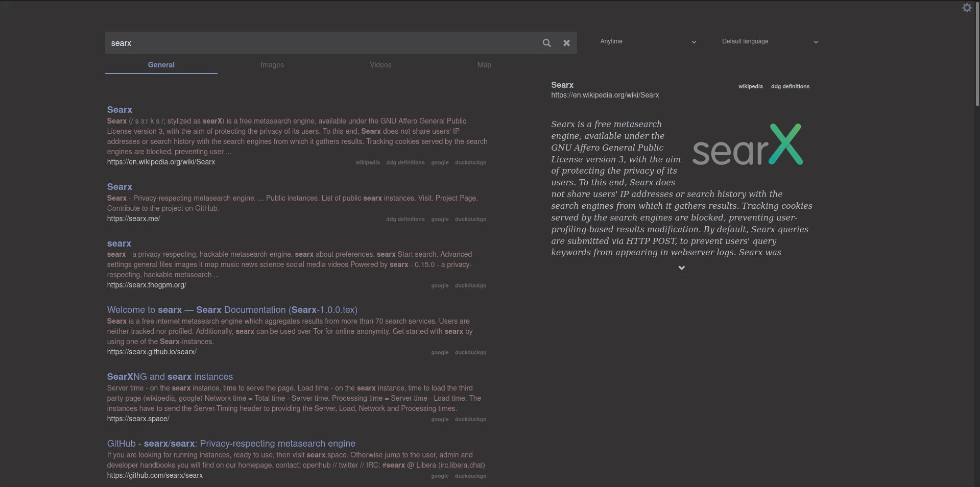The width and height of the screenshot is (980, 487).
Task: Focus the search input containing searx
Action: (322, 43)
